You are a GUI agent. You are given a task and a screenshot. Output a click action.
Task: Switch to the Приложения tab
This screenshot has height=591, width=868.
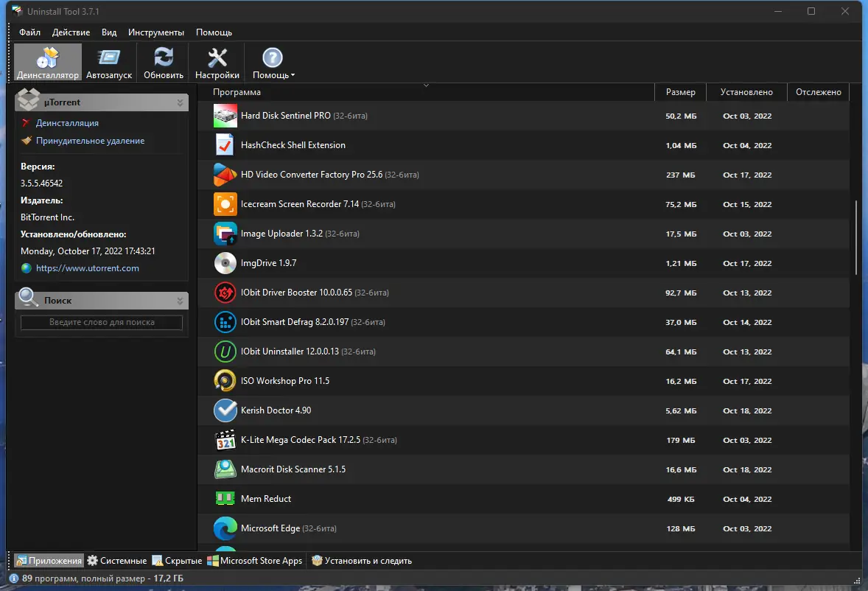tap(49, 561)
